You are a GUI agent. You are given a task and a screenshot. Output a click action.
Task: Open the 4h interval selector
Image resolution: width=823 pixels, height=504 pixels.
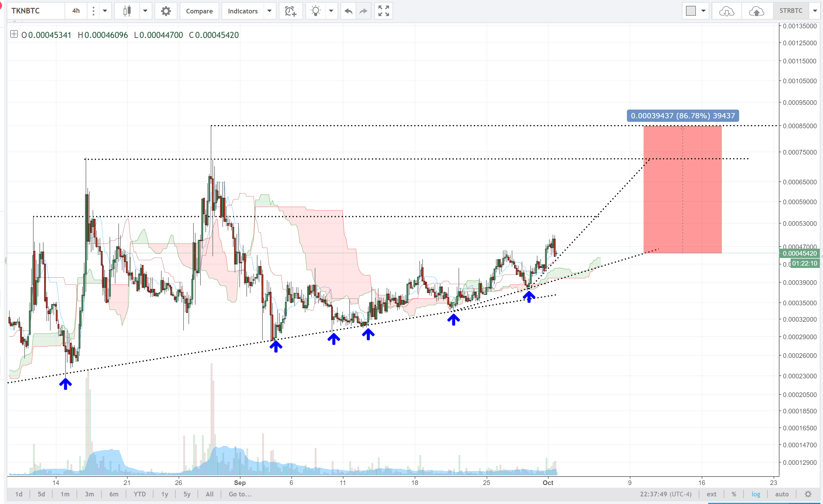[76, 11]
